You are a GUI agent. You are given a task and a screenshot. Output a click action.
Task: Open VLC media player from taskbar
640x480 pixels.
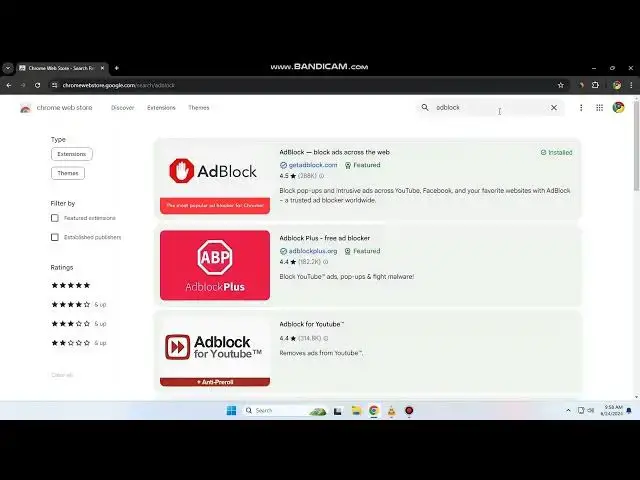(391, 411)
